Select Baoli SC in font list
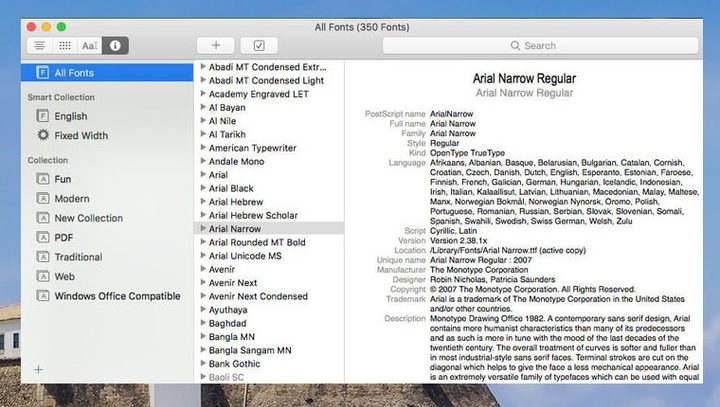This screenshot has height=407, width=720. pos(226,377)
